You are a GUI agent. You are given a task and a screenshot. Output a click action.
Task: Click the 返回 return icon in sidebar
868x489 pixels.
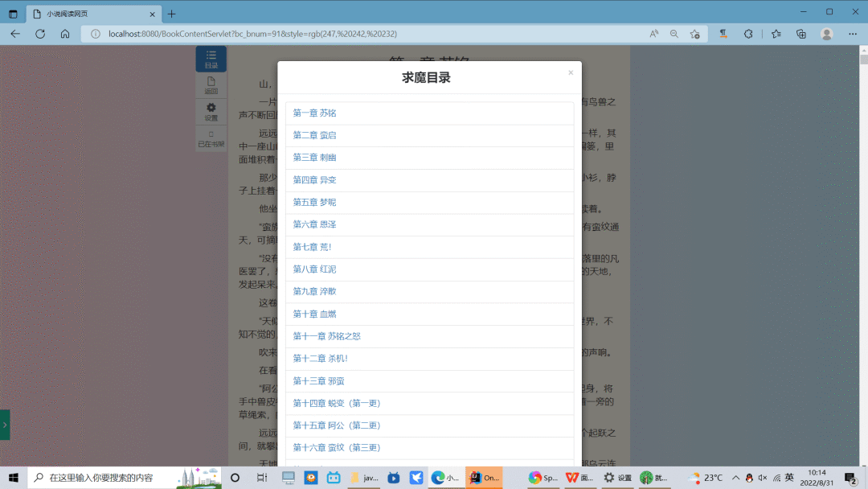click(x=211, y=84)
